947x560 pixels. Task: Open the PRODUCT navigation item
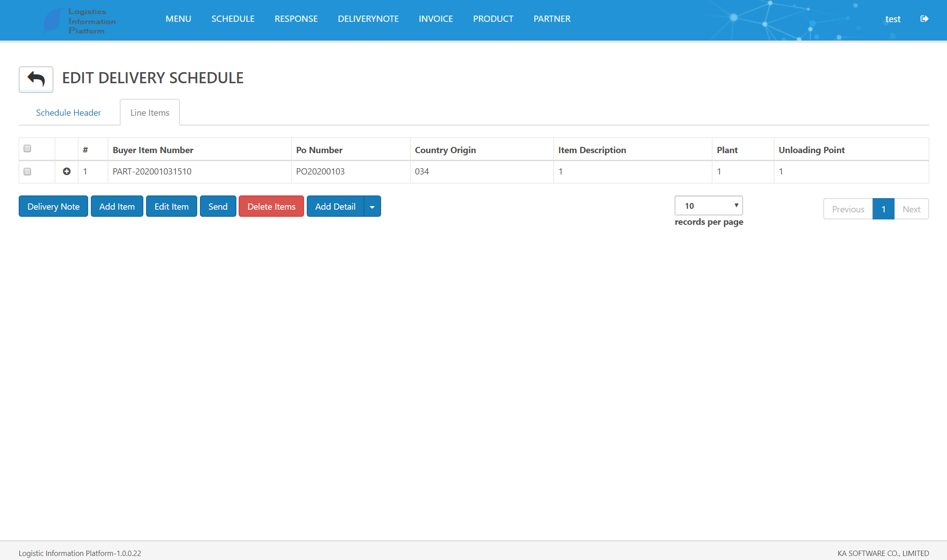[x=493, y=19]
